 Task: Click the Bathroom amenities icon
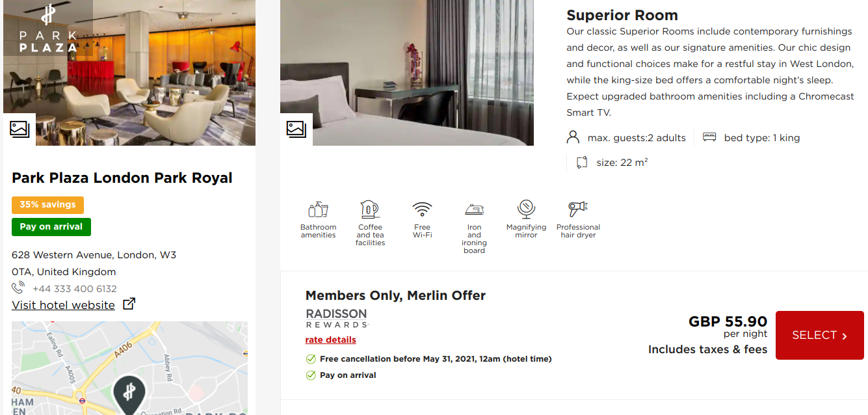point(318,209)
